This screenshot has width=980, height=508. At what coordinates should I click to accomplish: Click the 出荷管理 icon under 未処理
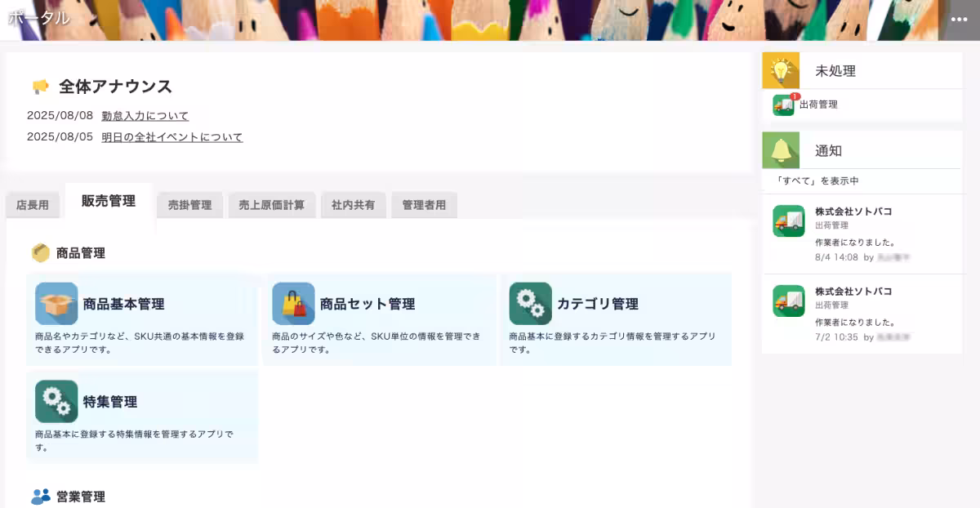point(782,105)
